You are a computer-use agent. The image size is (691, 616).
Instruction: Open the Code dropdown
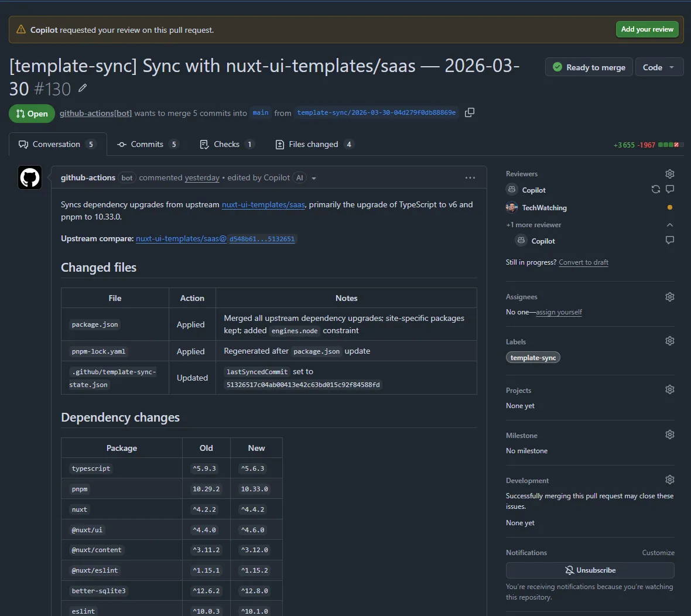(x=659, y=67)
